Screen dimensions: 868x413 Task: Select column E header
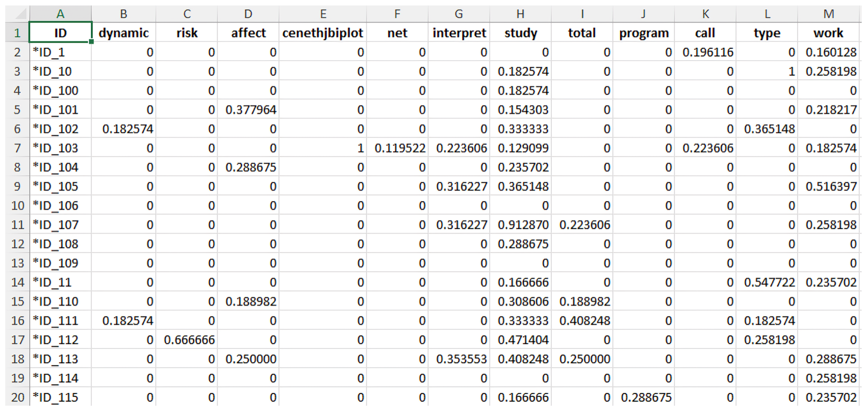point(323,14)
